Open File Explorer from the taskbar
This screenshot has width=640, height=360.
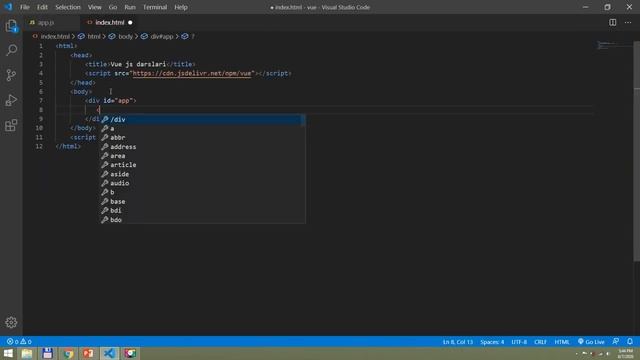[27, 353]
